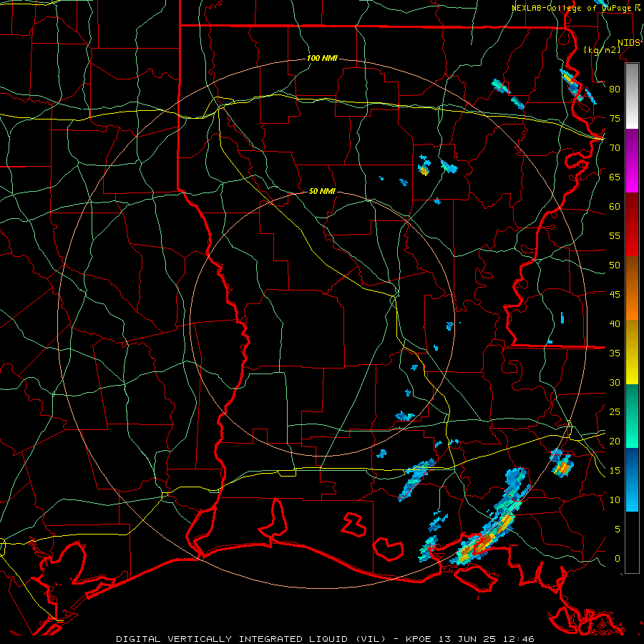The width and height of the screenshot is (644, 644).
Task: Click the 5 value on the color scale
Action: point(618,530)
